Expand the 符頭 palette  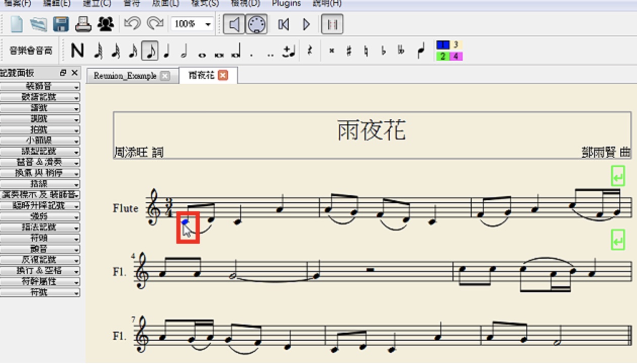coord(40,238)
